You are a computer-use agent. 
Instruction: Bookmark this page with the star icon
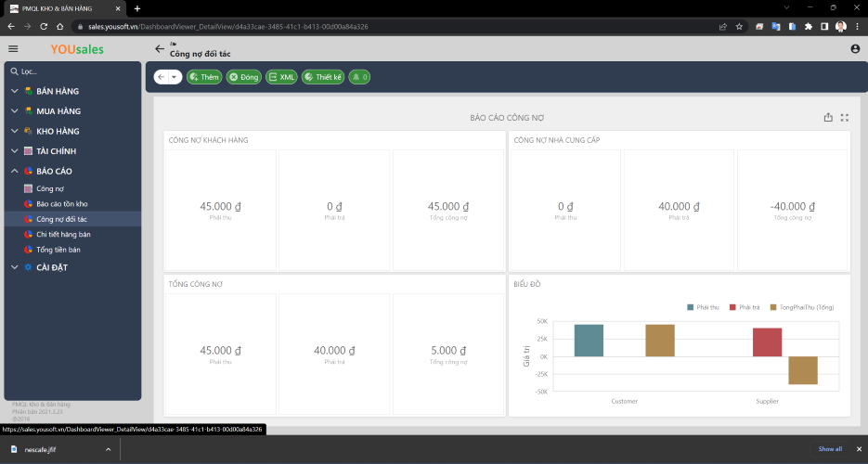pos(738,27)
